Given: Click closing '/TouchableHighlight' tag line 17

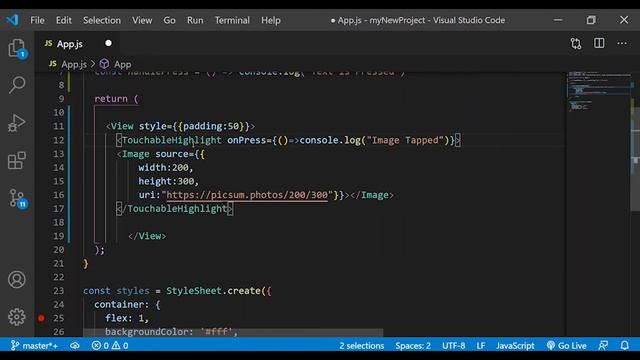Looking at the screenshot, I should click(175, 209).
